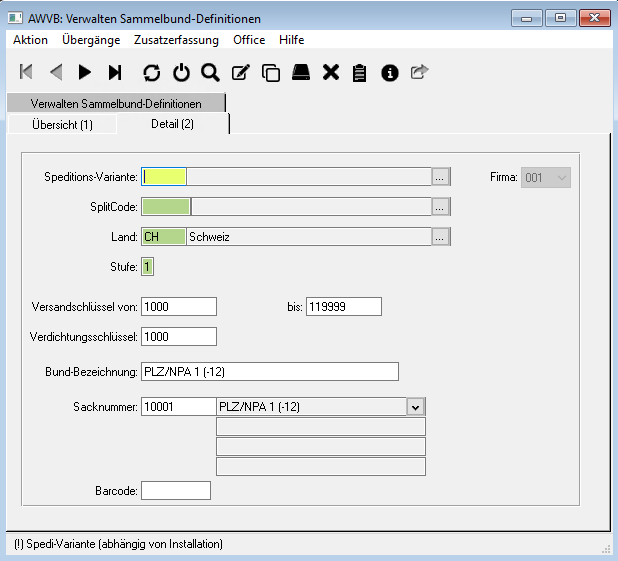Click the Barcode input field
The height and width of the screenshot is (561, 618).
click(x=176, y=491)
